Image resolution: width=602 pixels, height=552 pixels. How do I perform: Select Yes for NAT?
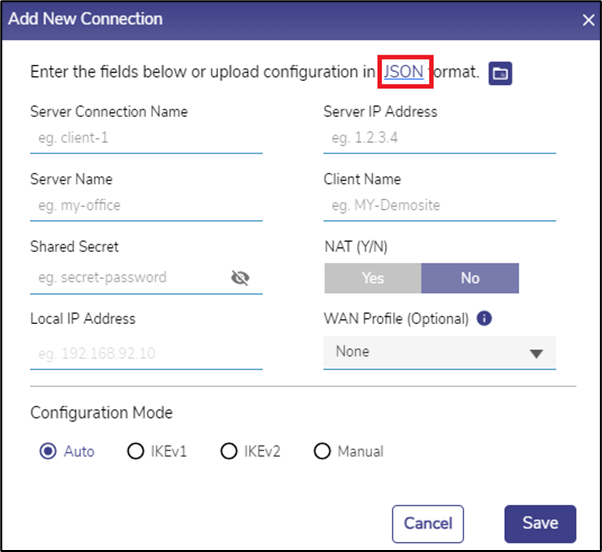[x=372, y=278]
